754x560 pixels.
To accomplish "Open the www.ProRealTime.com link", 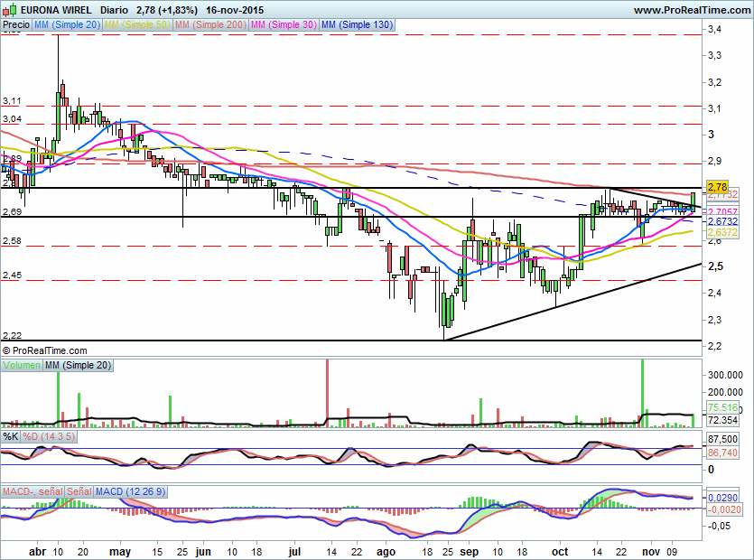I will (692, 10).
